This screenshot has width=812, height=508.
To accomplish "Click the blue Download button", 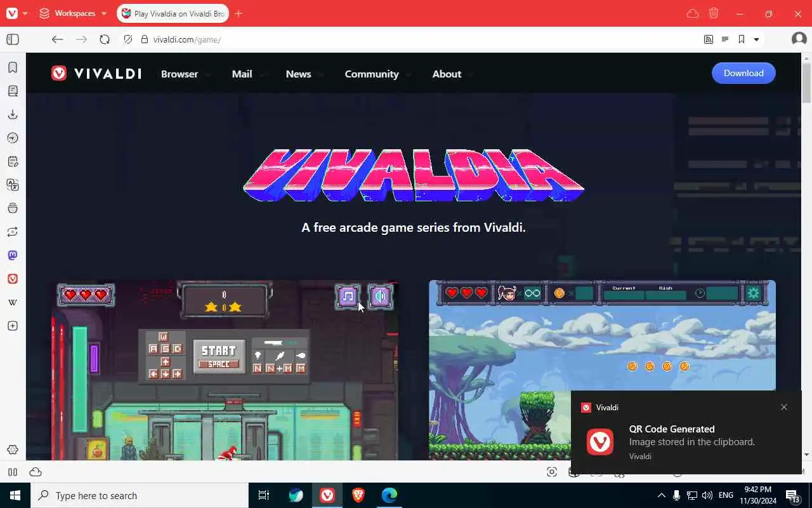I will tap(743, 73).
